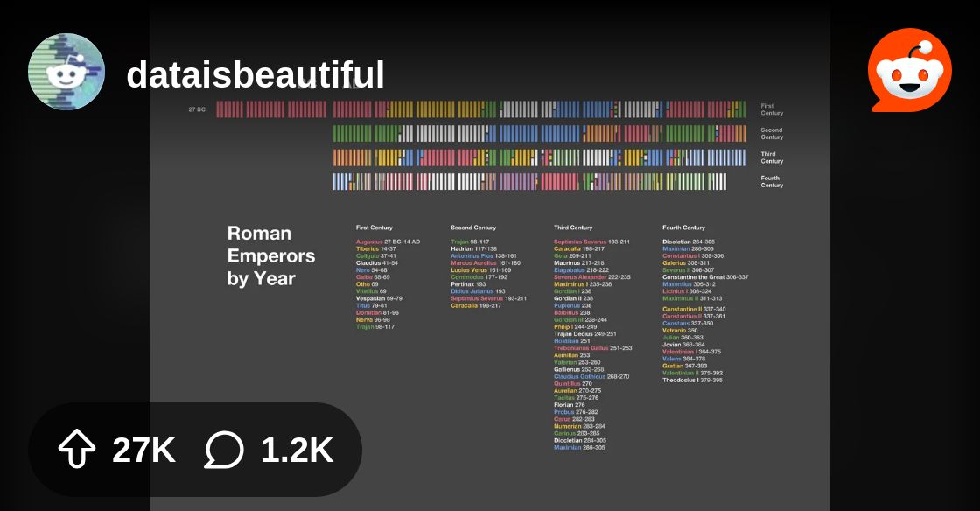Screen dimensions: 980x511
Task: Select Probus 276-282 entry
Action: [576, 411]
